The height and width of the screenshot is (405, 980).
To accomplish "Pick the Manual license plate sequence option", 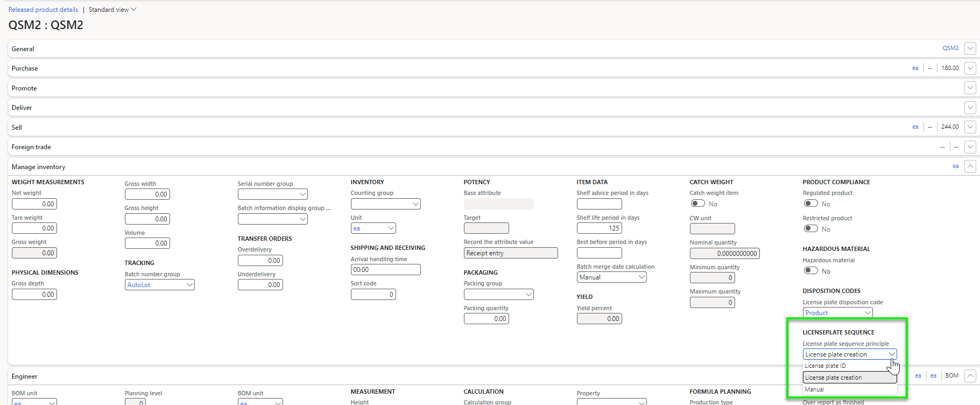I will pyautogui.click(x=850, y=389).
